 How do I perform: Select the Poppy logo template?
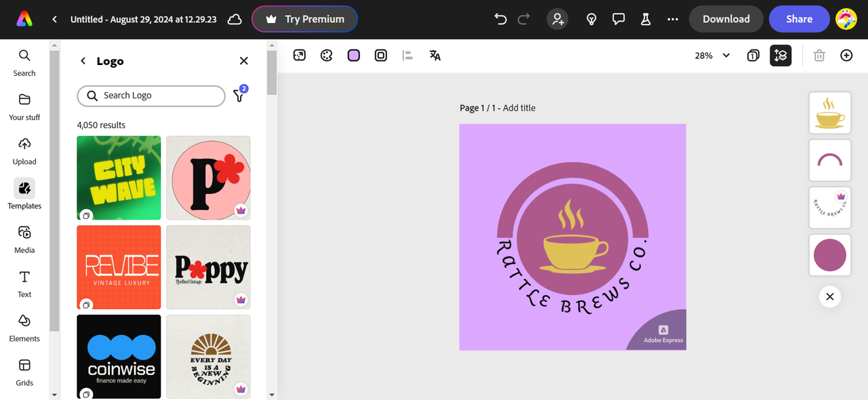(208, 267)
